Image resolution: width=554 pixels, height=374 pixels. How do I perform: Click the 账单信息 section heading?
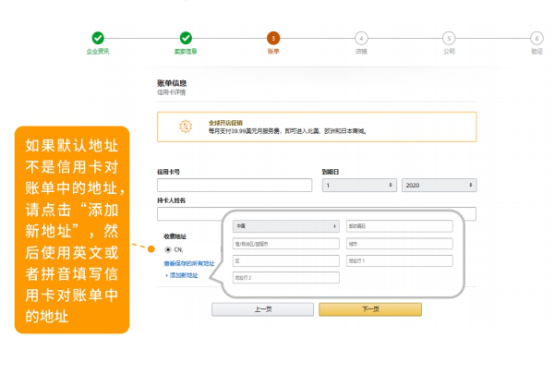172,83
